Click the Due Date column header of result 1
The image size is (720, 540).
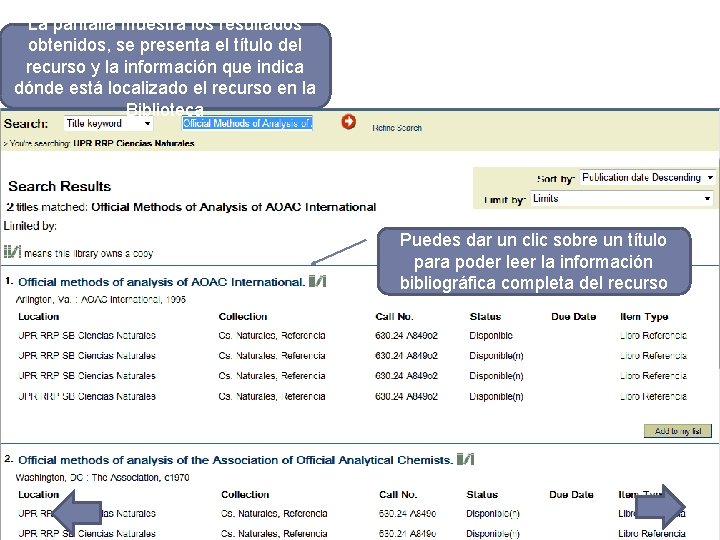[574, 316]
